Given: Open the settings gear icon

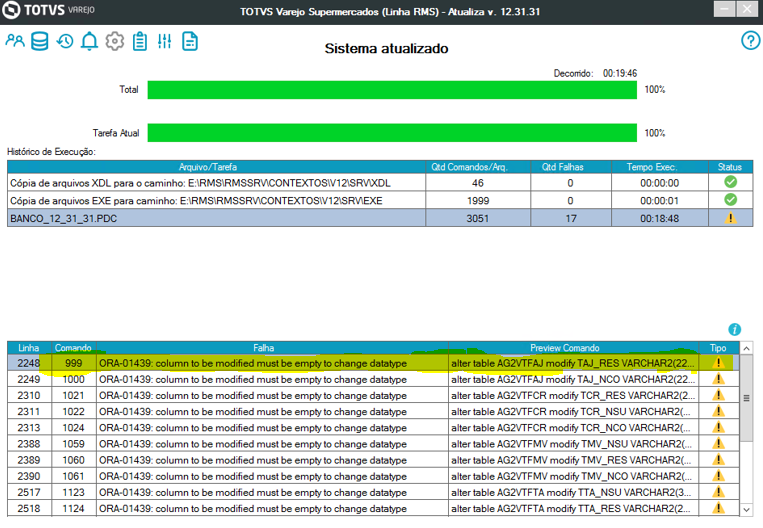Looking at the screenshot, I should [x=115, y=41].
